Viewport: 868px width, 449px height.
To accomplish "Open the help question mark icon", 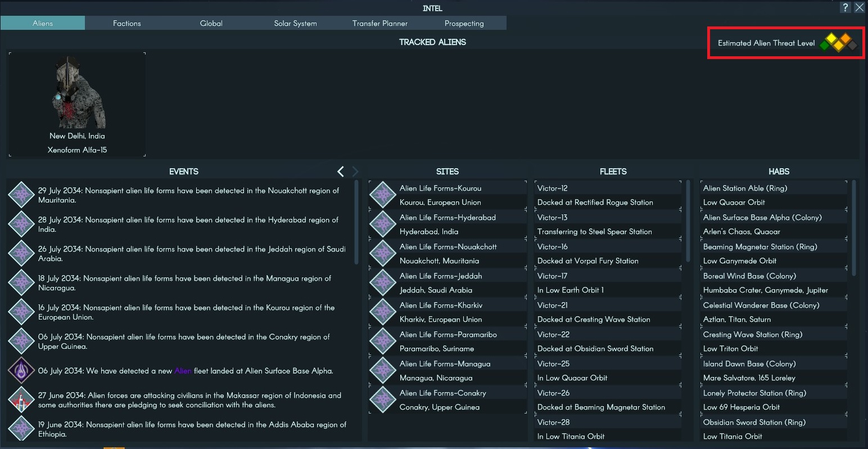I will [x=845, y=7].
